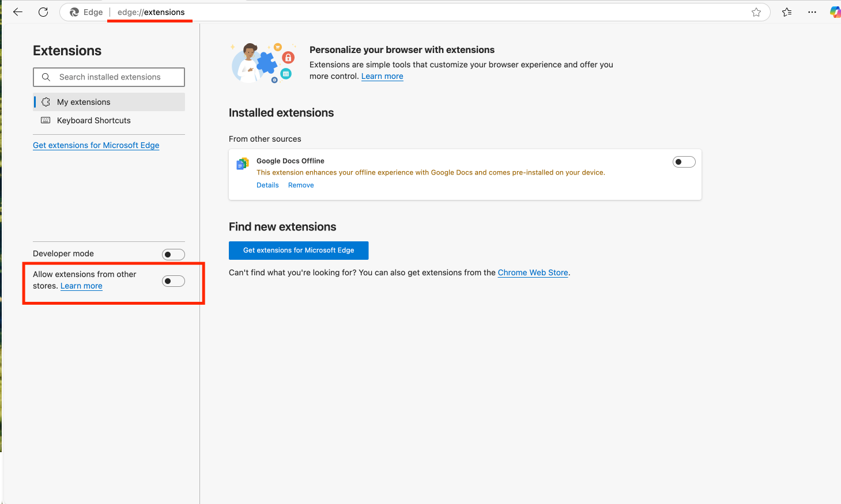Screen dimensions: 841x504
Task: Focus the Search installed extensions field
Action: pos(109,77)
